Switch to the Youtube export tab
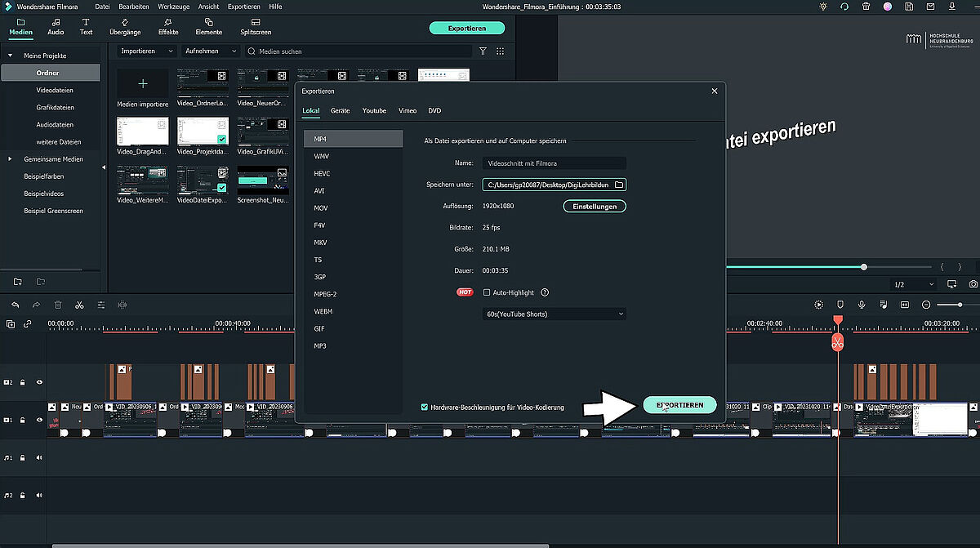 pos(374,110)
